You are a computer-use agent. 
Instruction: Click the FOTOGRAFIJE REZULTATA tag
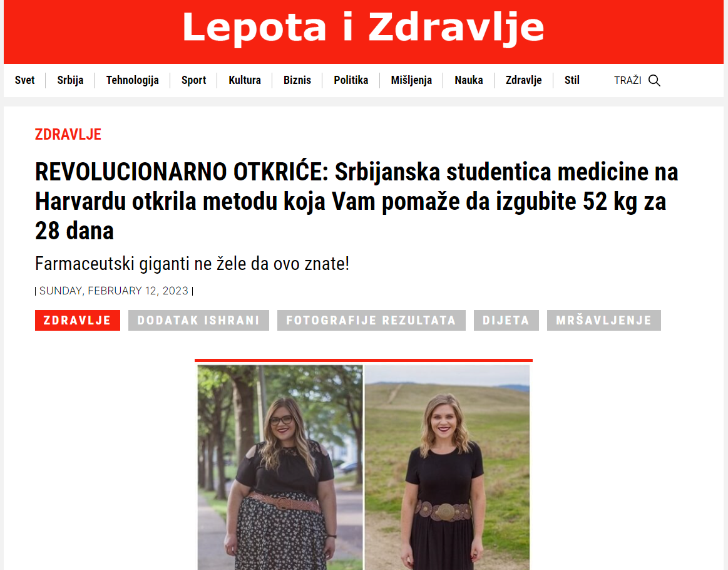[x=371, y=321]
